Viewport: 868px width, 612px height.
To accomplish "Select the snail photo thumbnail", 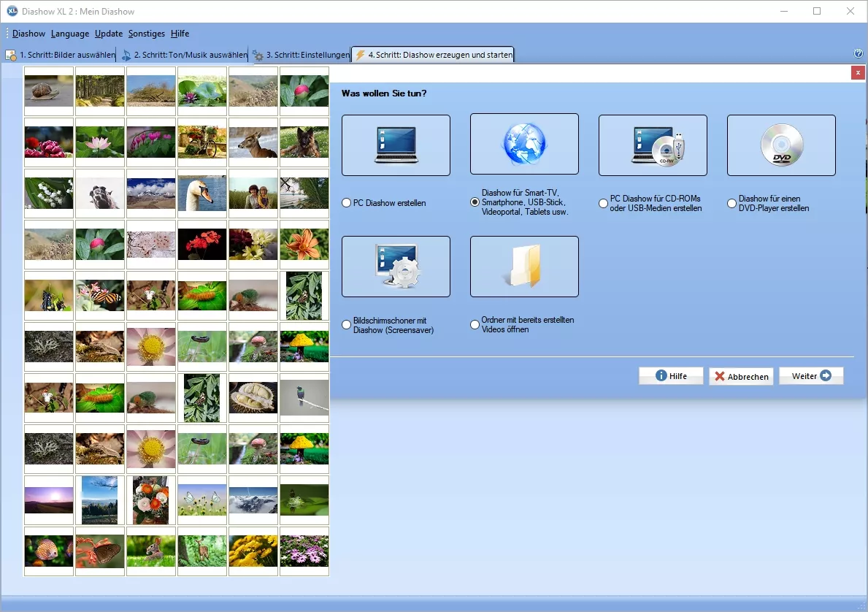I will click(x=49, y=91).
